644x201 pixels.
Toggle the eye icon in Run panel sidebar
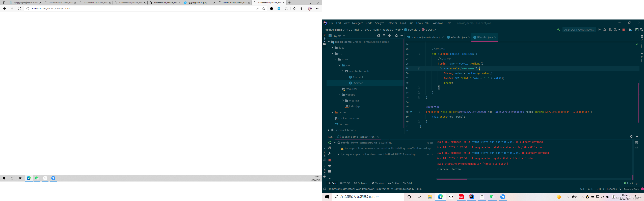click(x=330, y=166)
